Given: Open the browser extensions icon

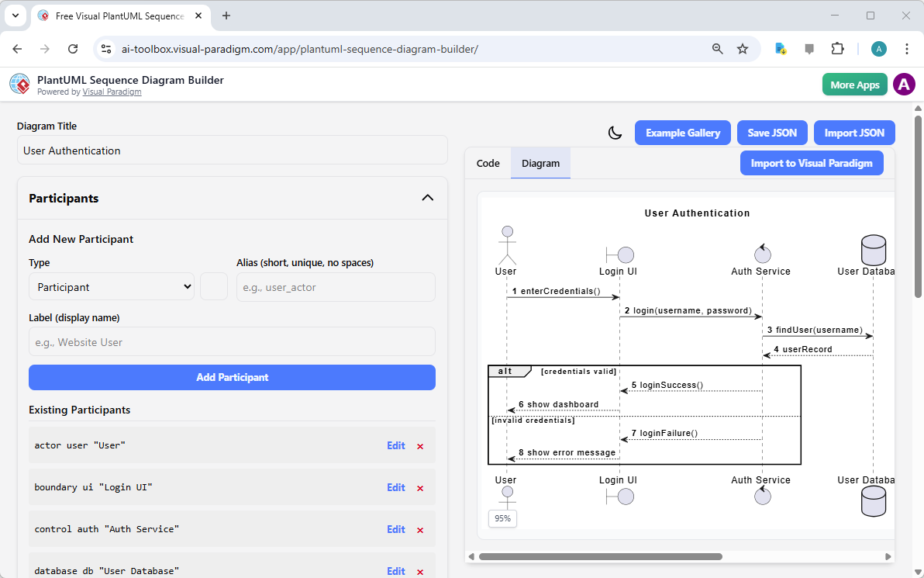Looking at the screenshot, I should pos(838,48).
